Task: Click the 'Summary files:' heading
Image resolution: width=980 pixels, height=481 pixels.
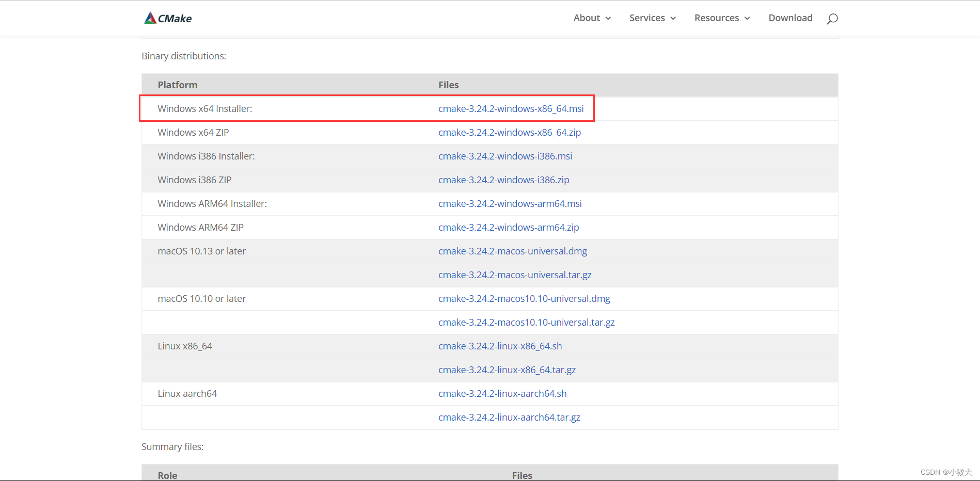Action: click(x=172, y=447)
